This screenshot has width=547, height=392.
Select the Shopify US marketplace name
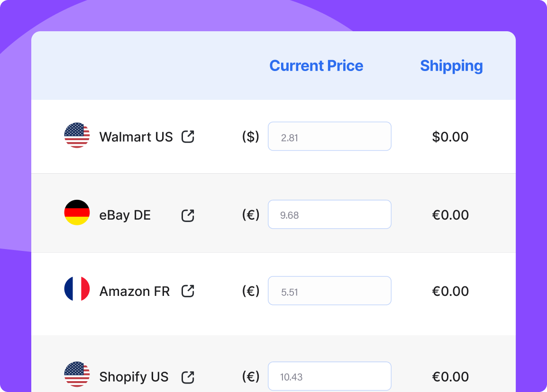(x=134, y=377)
